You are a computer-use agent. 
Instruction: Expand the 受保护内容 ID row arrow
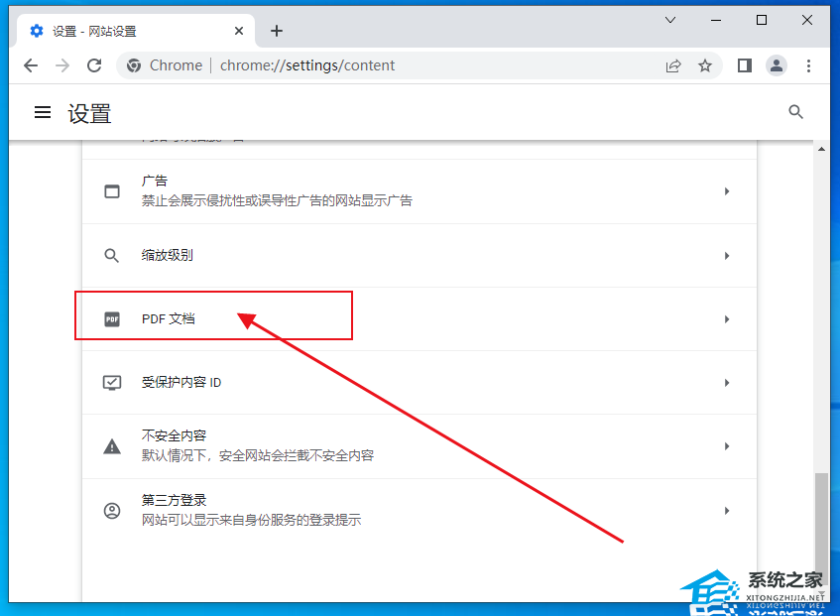click(727, 383)
